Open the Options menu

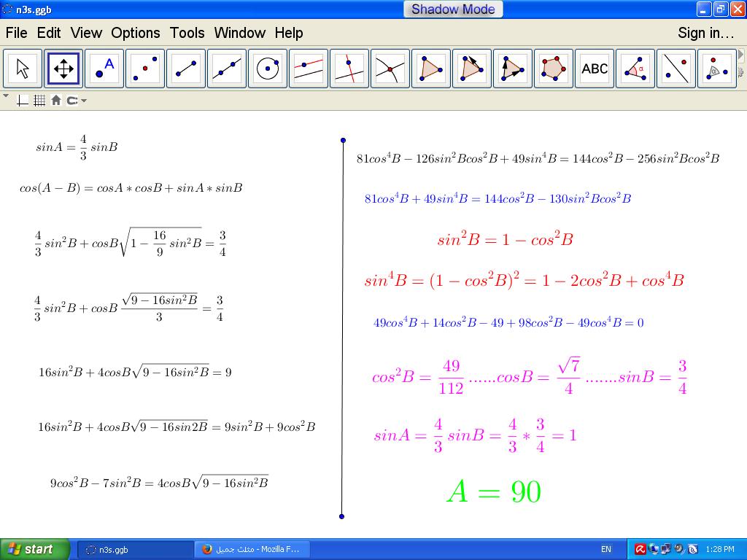point(136,33)
